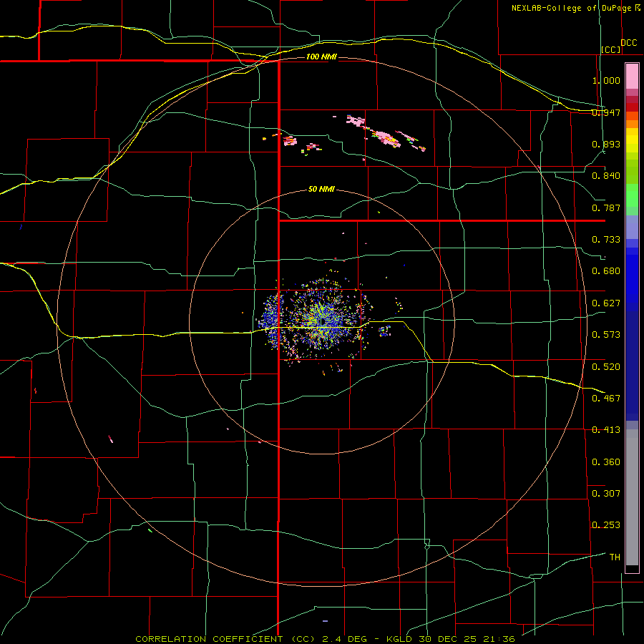644x644 pixels.
Task: Click the [CC] label above the color bar
Action: (x=611, y=49)
